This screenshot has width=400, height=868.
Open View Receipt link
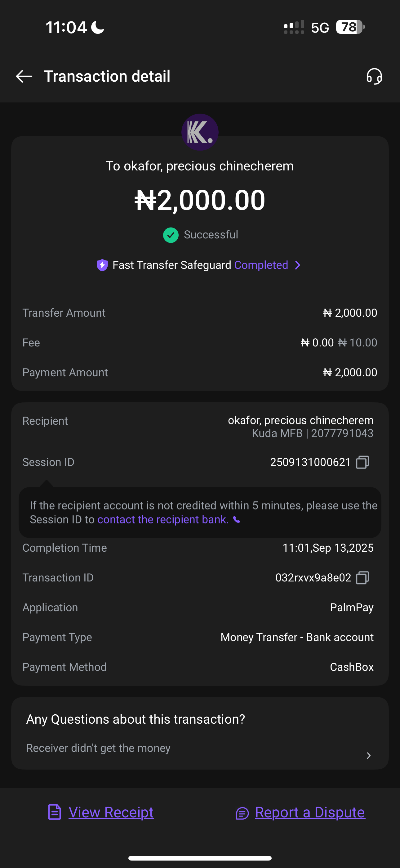tap(111, 812)
